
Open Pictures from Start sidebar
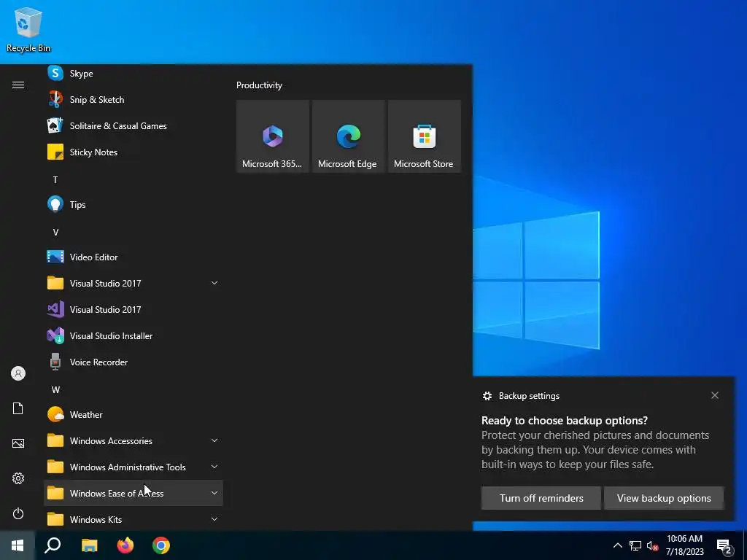tap(18, 443)
